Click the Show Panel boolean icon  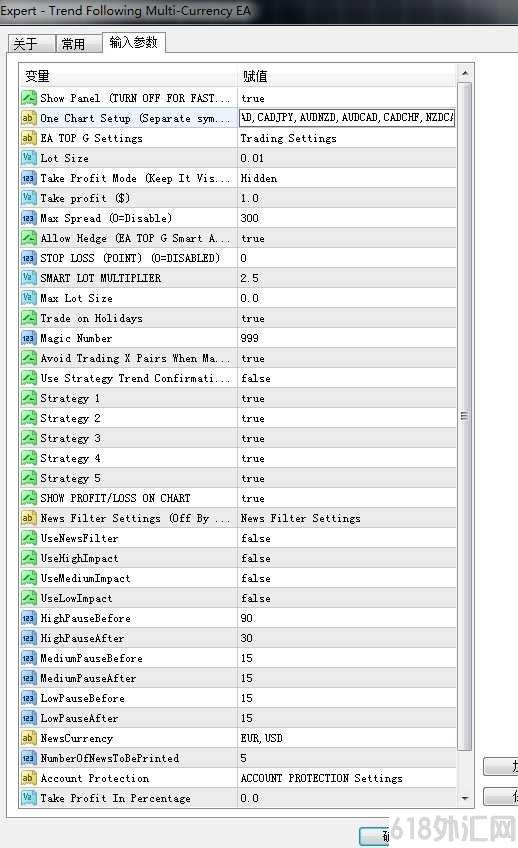coord(28,98)
